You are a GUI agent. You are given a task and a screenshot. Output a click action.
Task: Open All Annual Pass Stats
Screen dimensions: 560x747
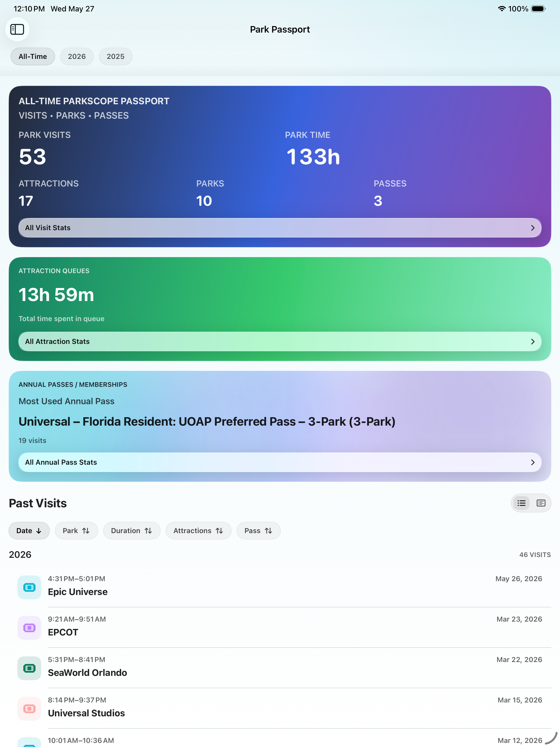[280, 462]
